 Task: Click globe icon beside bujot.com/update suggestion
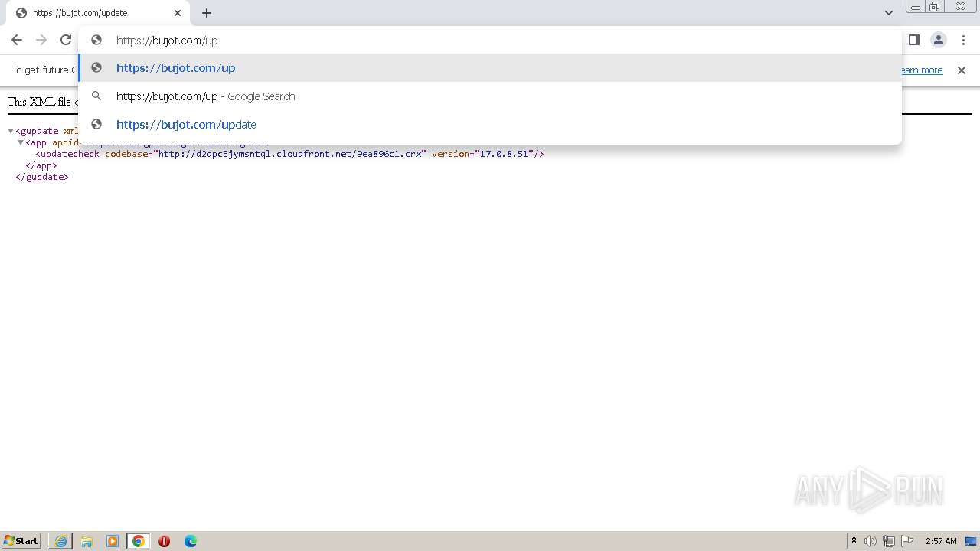[96, 124]
